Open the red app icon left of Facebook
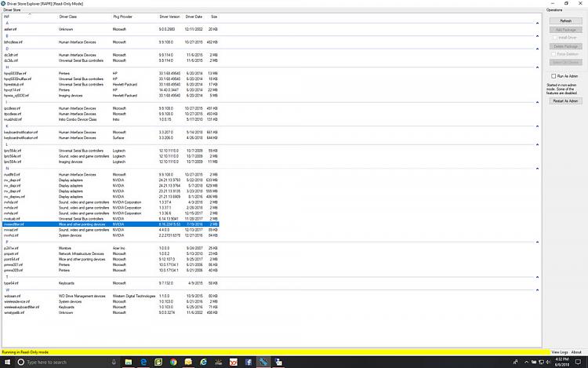This screenshot has width=588, height=368. 234,362
